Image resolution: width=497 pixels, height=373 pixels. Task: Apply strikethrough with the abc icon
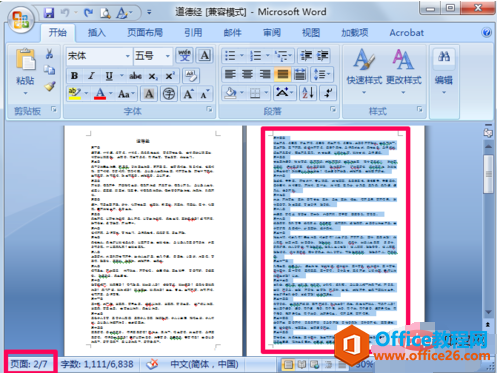click(135, 76)
